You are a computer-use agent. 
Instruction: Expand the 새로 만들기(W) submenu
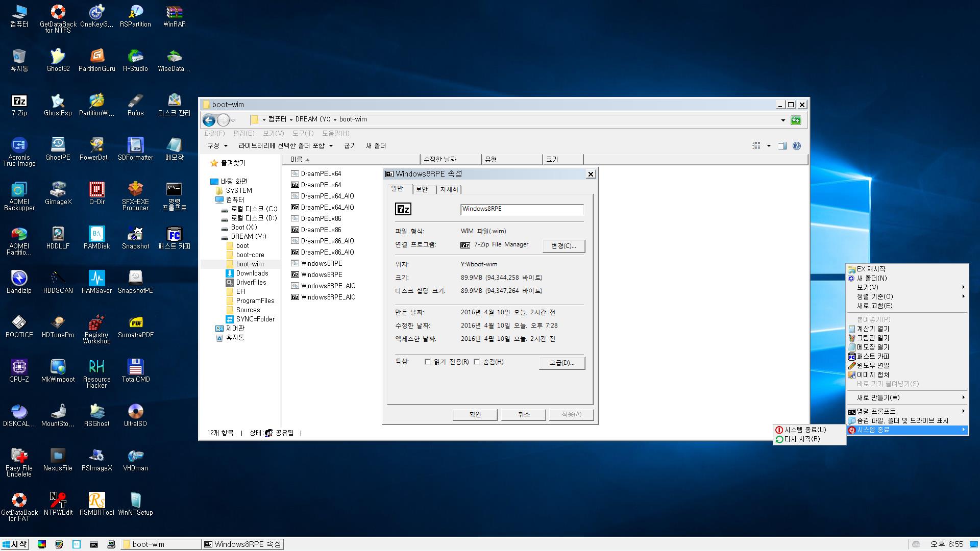(907, 397)
